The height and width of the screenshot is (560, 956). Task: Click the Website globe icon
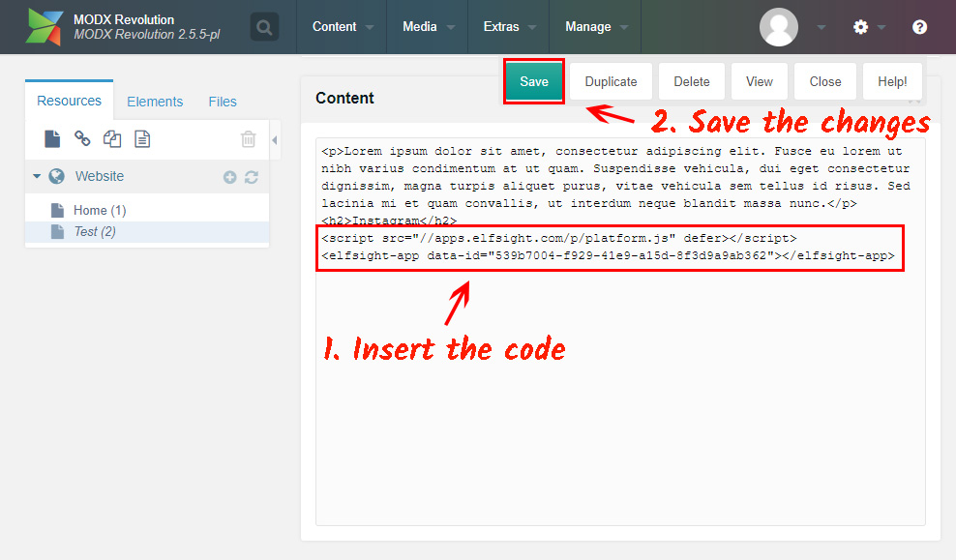click(x=57, y=176)
